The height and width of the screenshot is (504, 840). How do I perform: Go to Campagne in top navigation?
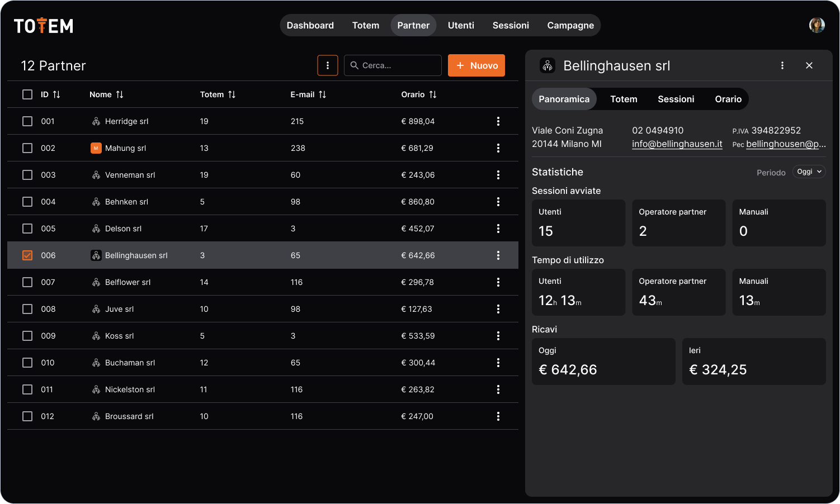(570, 25)
